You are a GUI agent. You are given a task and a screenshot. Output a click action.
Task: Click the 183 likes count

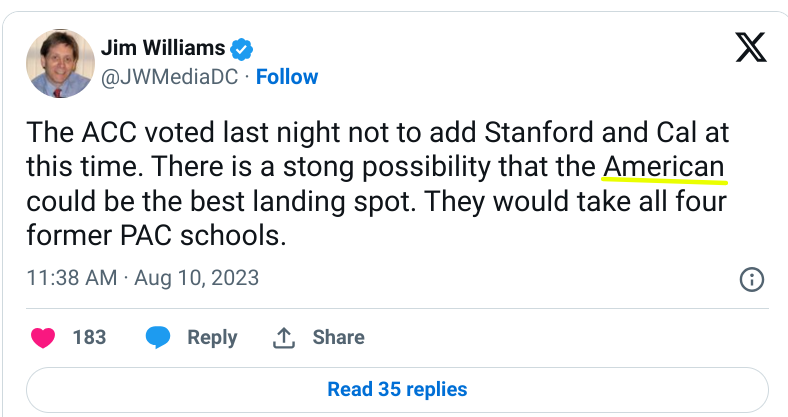coord(90,337)
